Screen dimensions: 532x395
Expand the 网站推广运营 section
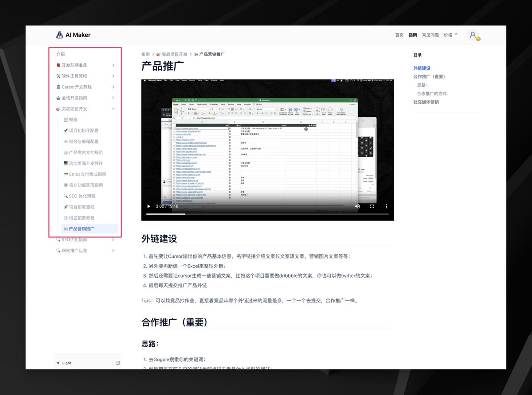86,251
